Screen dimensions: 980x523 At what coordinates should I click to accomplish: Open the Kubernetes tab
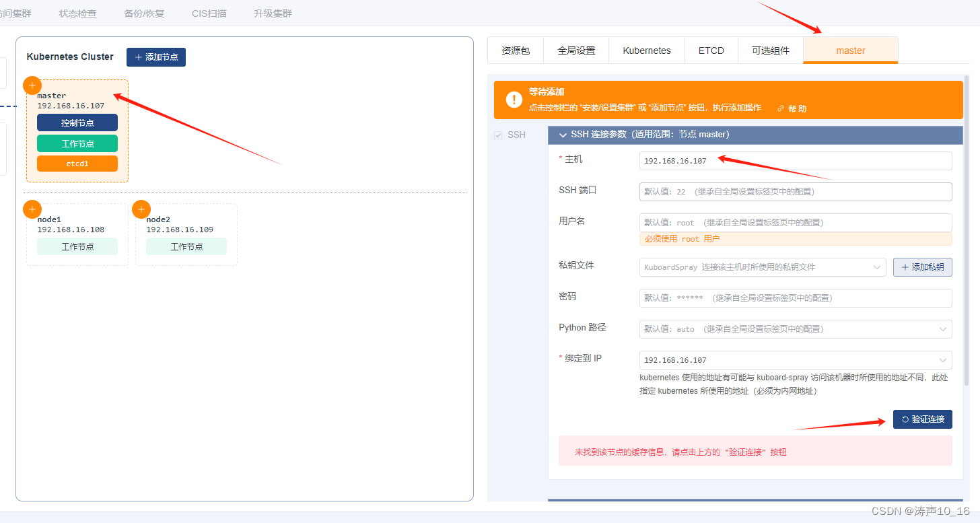click(647, 50)
